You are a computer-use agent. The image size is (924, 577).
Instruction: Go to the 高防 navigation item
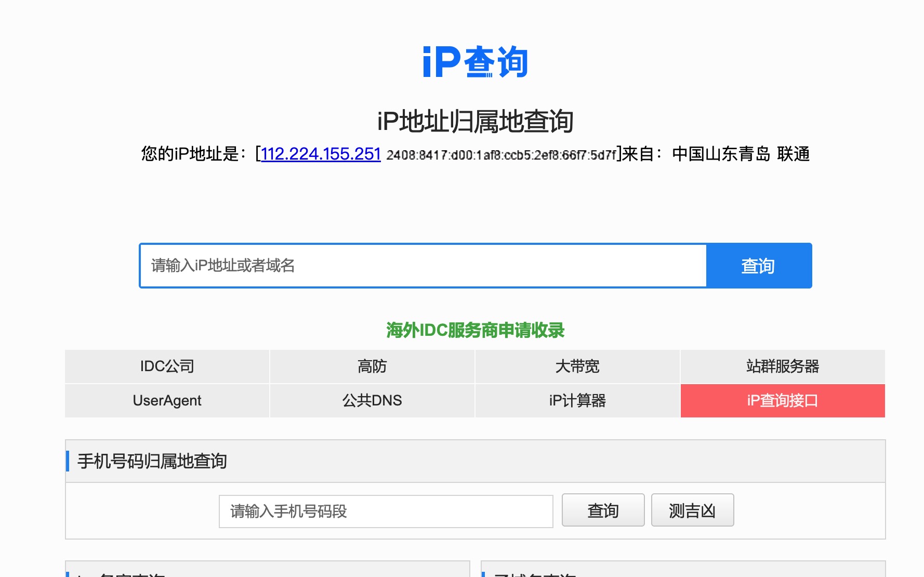[x=372, y=366]
